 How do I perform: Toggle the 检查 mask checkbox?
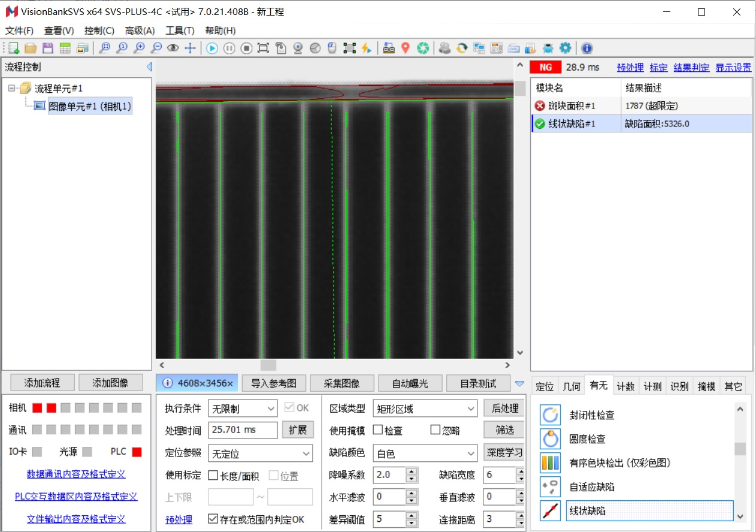point(377,430)
